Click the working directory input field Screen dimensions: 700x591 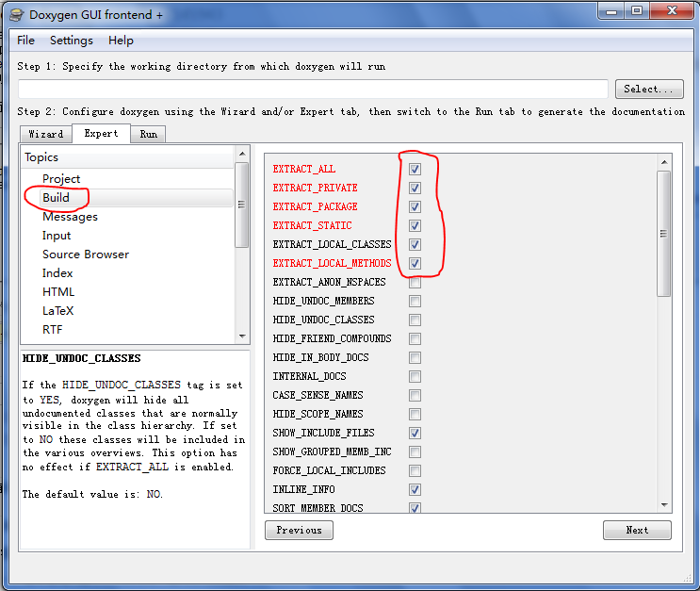[x=313, y=89]
